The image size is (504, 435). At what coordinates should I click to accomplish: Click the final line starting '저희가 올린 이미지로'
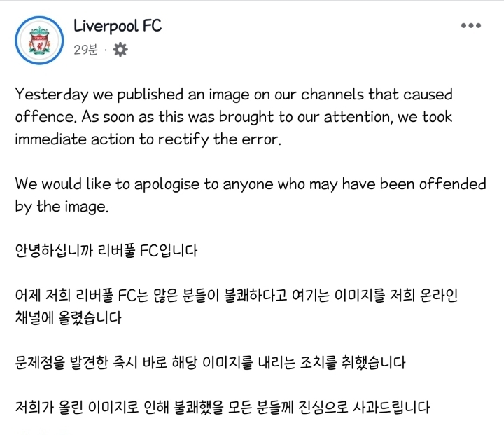click(223, 407)
